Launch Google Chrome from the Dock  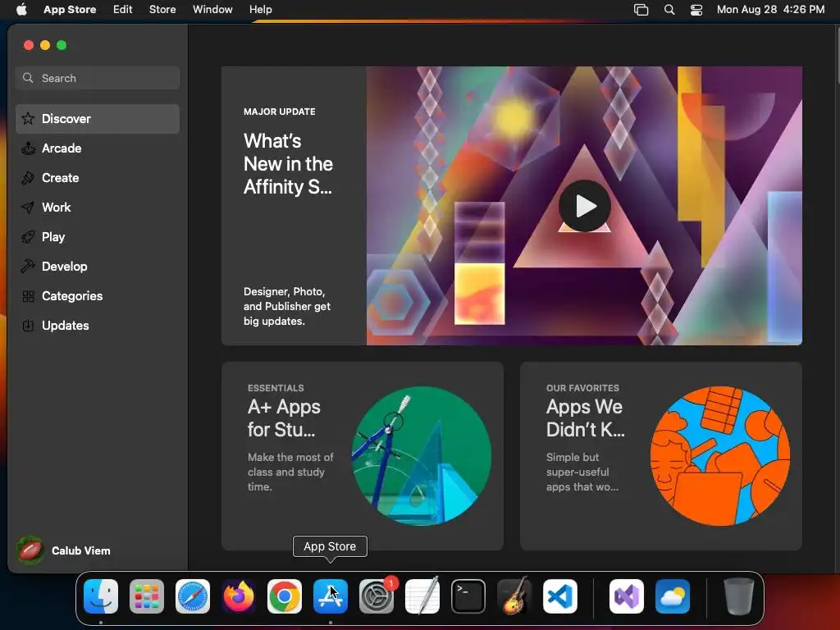(x=285, y=596)
